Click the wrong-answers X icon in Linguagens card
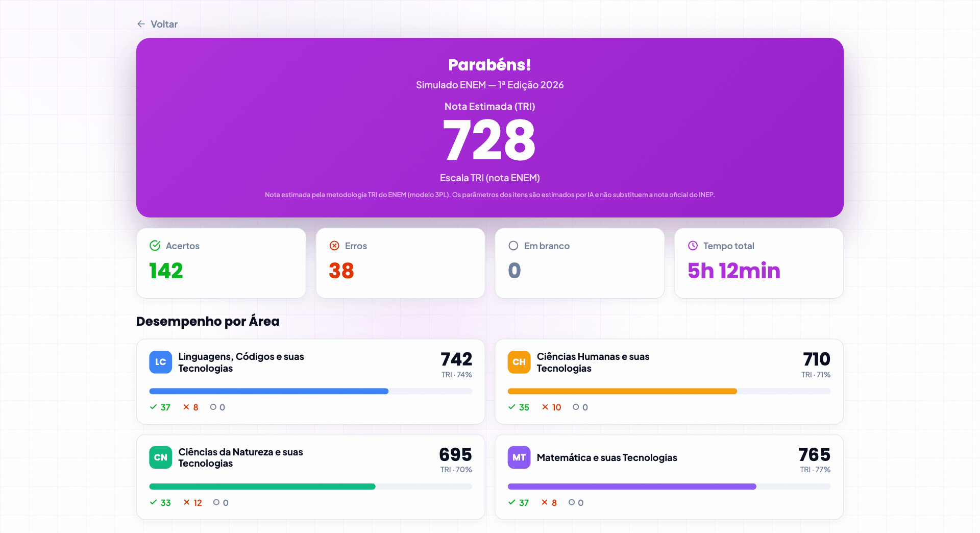Screen dimensions: 980x533 coord(186,407)
